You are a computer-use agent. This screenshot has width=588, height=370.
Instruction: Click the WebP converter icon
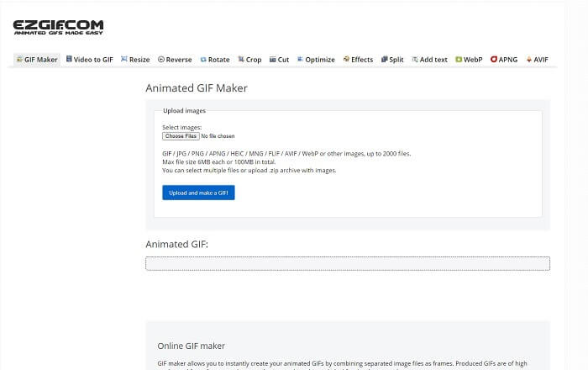(459, 60)
